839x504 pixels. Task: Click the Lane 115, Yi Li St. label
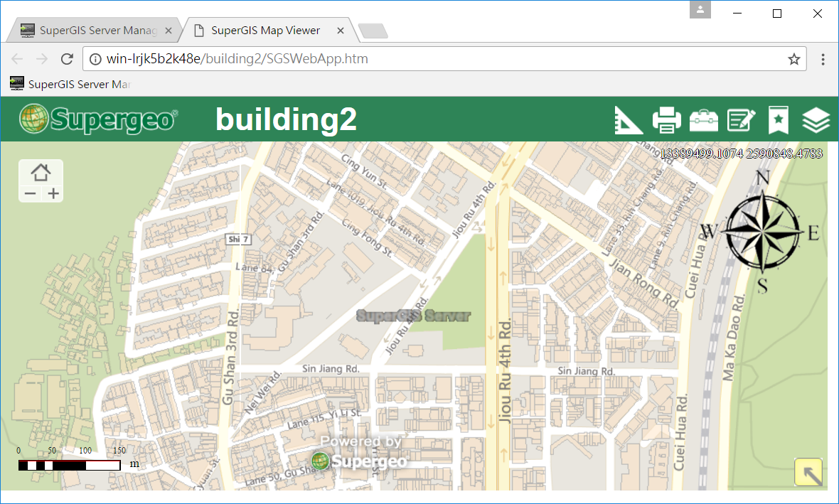coord(324,419)
